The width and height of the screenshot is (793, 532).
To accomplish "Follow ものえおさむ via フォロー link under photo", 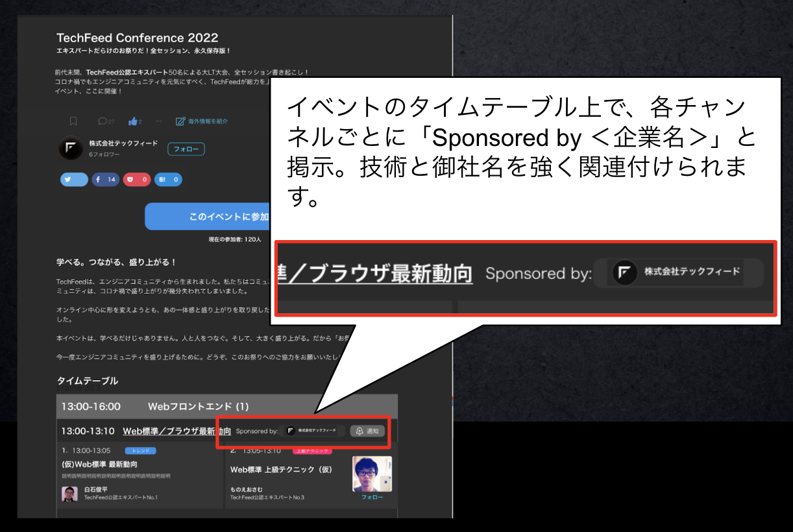I will coord(372,498).
